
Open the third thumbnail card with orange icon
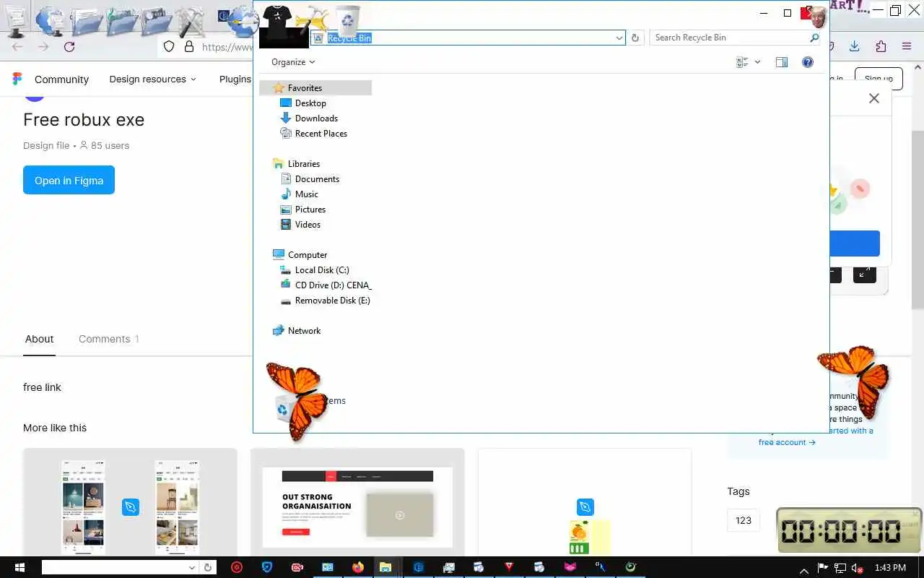pyautogui.click(x=585, y=502)
